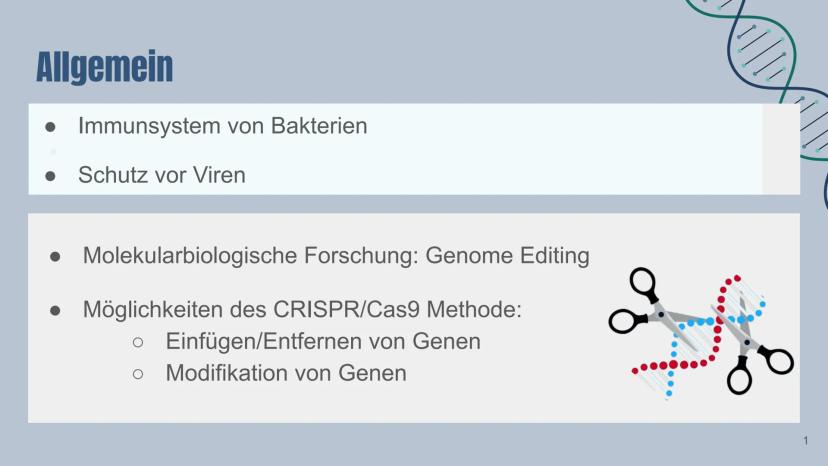The image size is (828, 466).
Task: Click the "Schutz vor Viren" line
Action: (162, 175)
